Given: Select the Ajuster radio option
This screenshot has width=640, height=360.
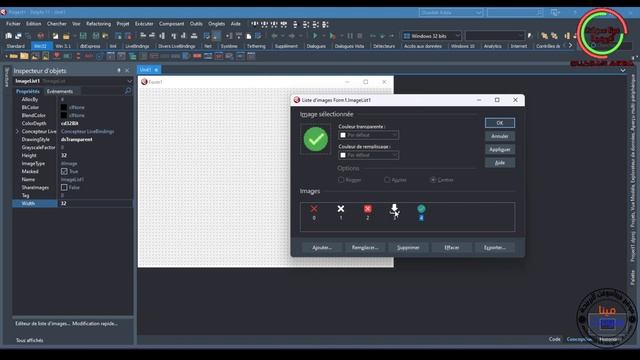Looking at the screenshot, I should (387, 180).
